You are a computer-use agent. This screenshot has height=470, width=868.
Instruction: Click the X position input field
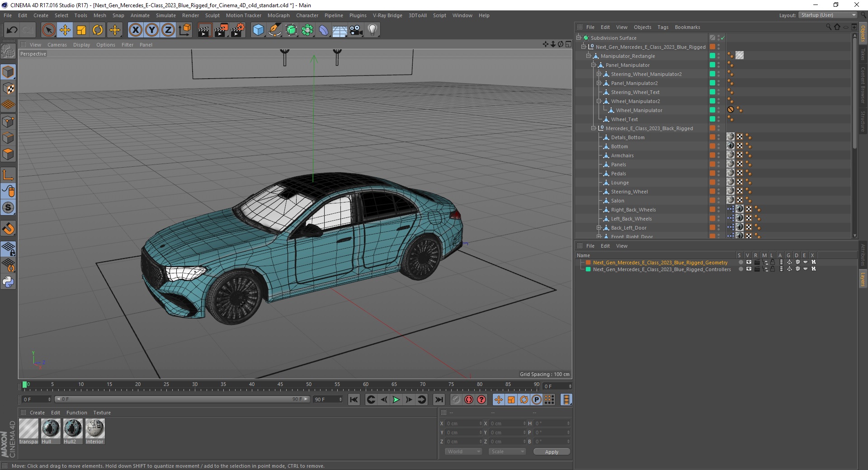pos(464,423)
